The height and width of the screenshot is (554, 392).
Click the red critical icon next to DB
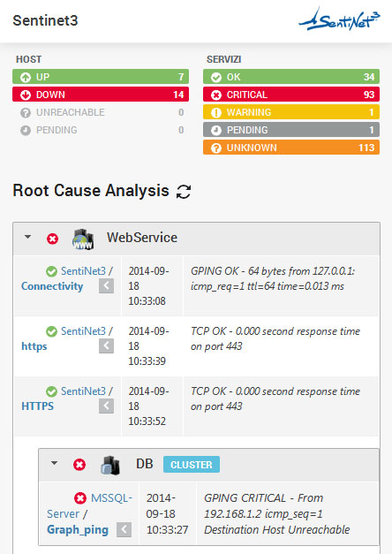(x=79, y=465)
